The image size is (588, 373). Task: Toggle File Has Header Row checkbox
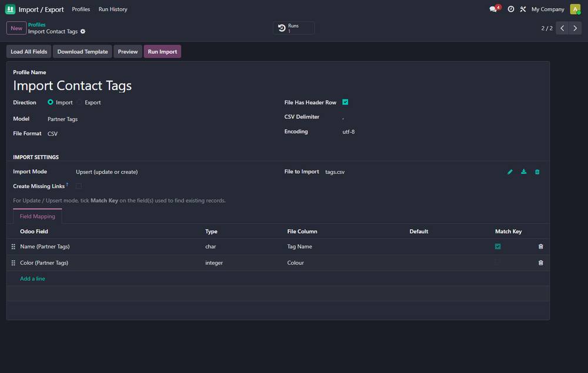click(x=345, y=102)
